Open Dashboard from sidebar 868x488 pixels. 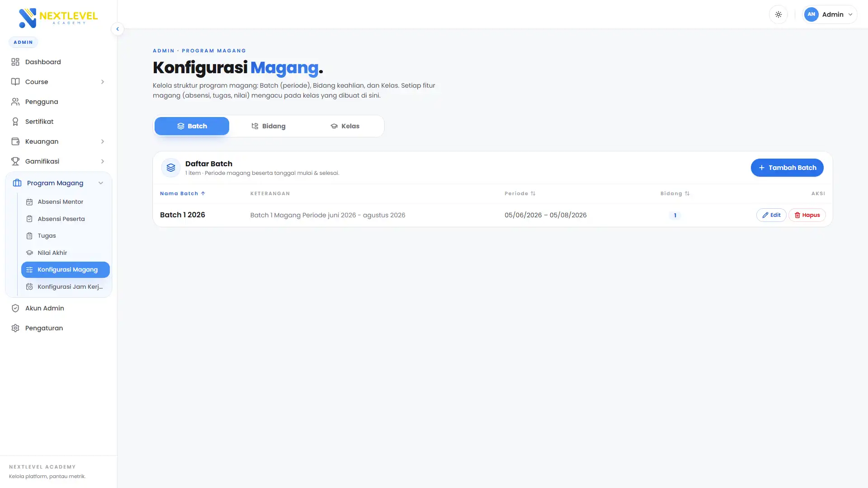coord(58,62)
